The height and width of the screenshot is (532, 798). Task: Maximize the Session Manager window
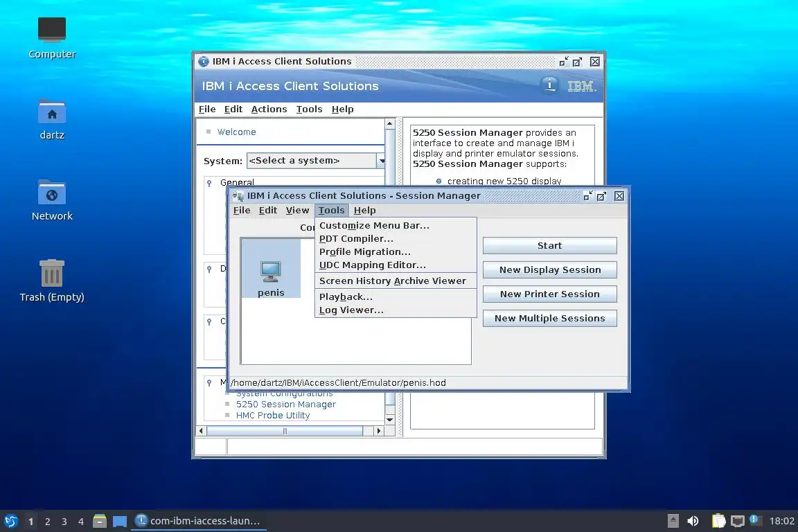[601, 196]
